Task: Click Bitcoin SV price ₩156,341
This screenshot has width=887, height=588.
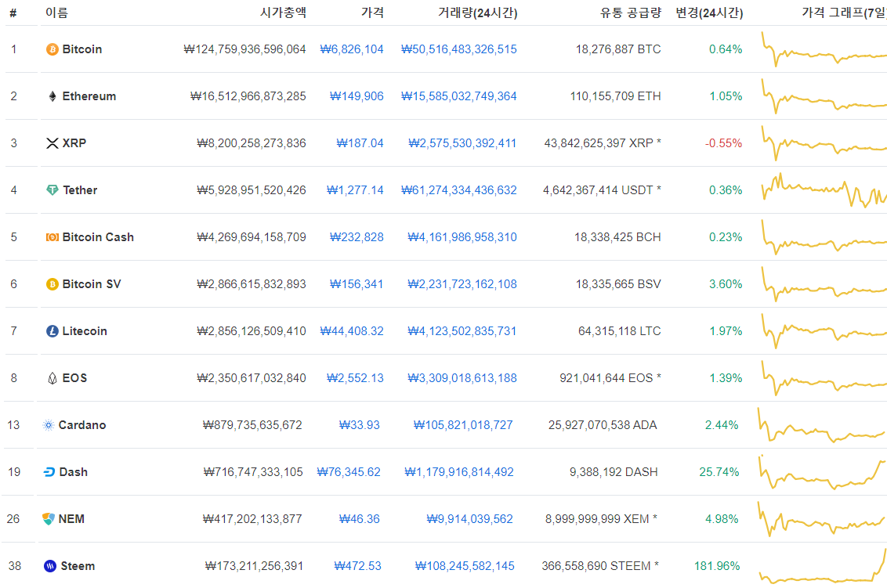Action: [357, 284]
